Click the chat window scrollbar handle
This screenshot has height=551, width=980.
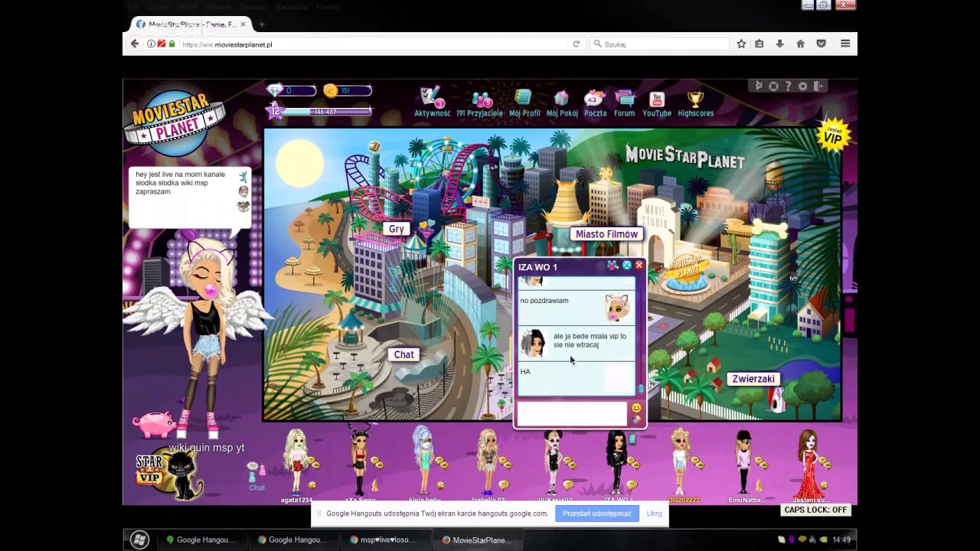[641, 389]
